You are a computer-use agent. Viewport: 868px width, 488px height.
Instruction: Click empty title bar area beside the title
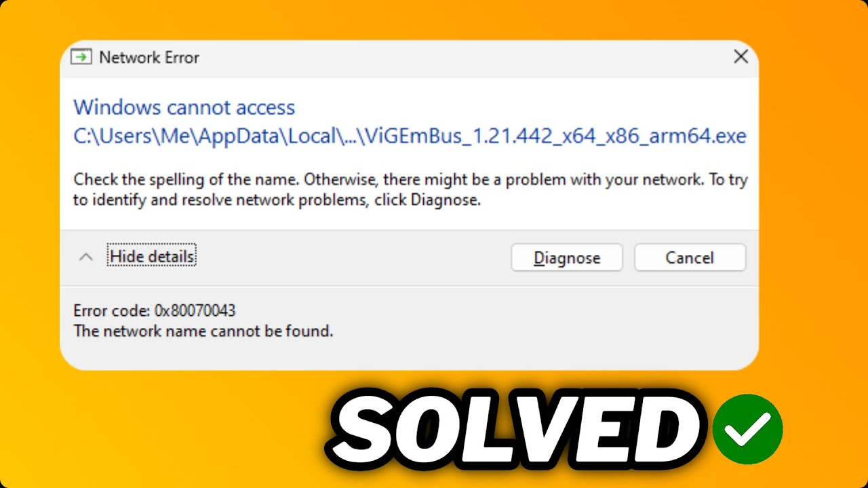coord(461,58)
